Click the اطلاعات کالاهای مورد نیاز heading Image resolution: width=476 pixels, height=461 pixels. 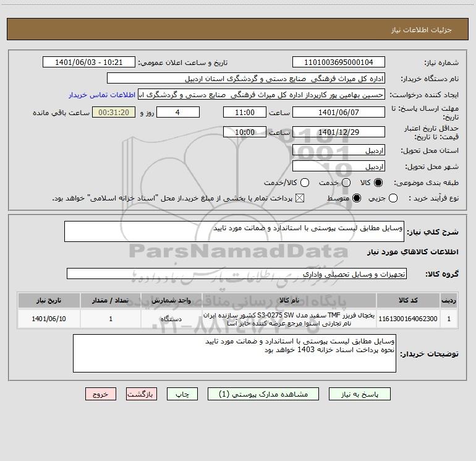coord(412,252)
